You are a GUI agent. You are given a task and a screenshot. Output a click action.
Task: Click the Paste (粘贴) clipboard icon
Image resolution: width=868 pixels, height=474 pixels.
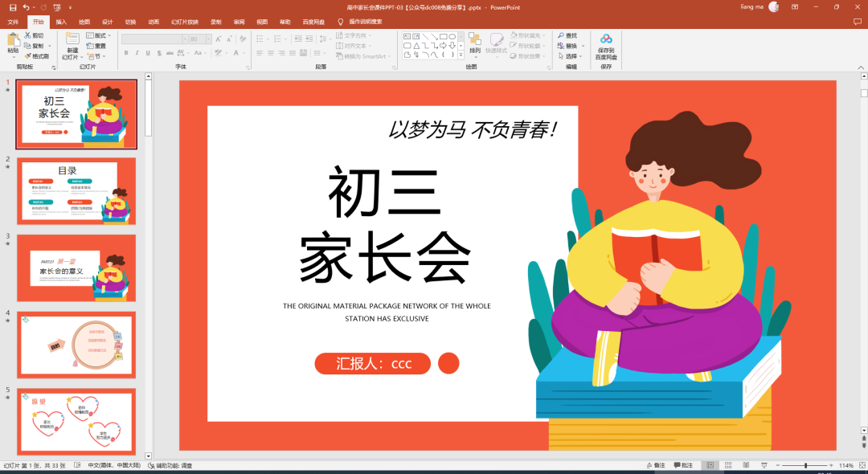[13, 40]
